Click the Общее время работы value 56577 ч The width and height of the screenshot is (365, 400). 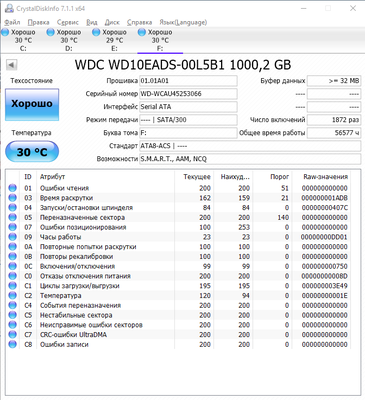point(334,133)
